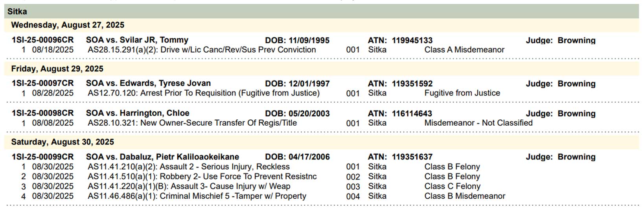Click the SOA vs. Edwards, Tyrese Jovan title
The height and width of the screenshot is (212, 644).
[148, 83]
